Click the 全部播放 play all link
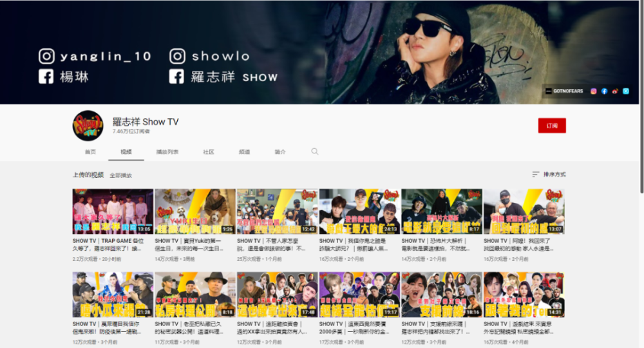This screenshot has width=644, height=348. [121, 175]
